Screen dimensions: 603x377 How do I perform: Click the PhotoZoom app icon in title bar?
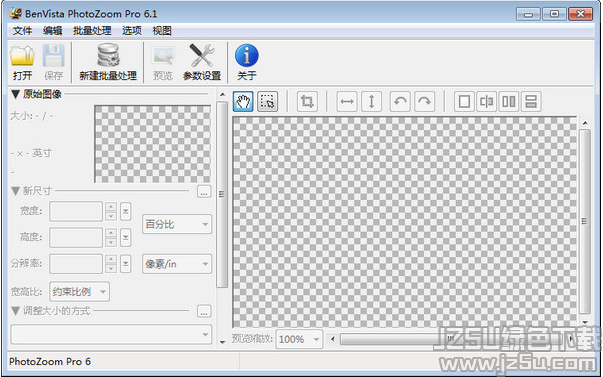pyautogui.click(x=16, y=14)
